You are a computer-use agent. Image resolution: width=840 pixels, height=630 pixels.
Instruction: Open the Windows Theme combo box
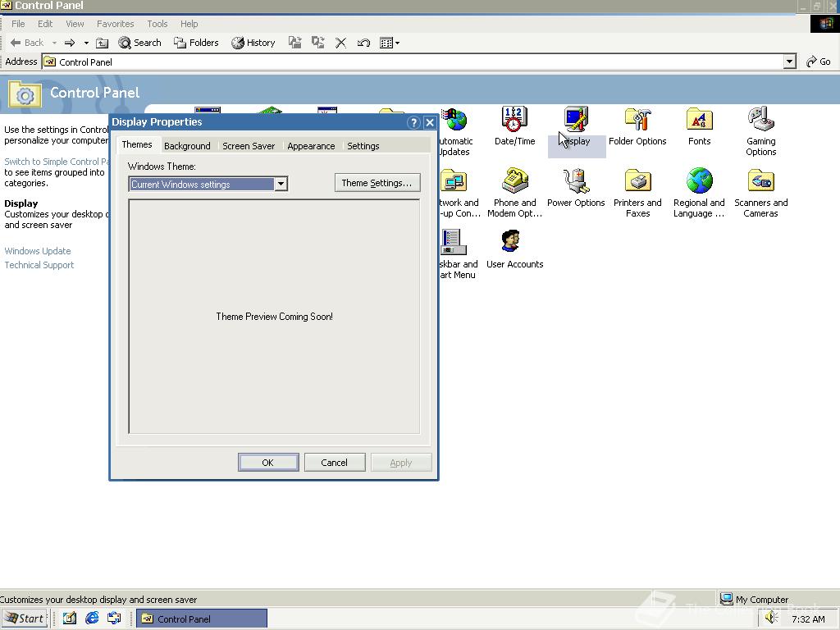pyautogui.click(x=208, y=185)
